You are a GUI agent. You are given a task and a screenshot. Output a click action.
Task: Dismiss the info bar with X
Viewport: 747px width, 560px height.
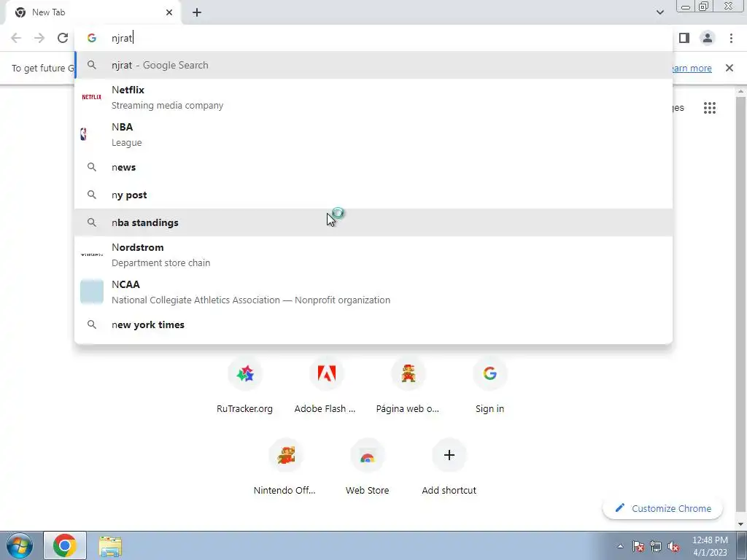729,68
